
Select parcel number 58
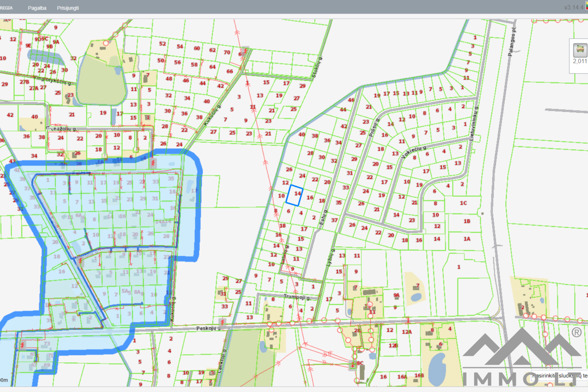[x=194, y=65]
